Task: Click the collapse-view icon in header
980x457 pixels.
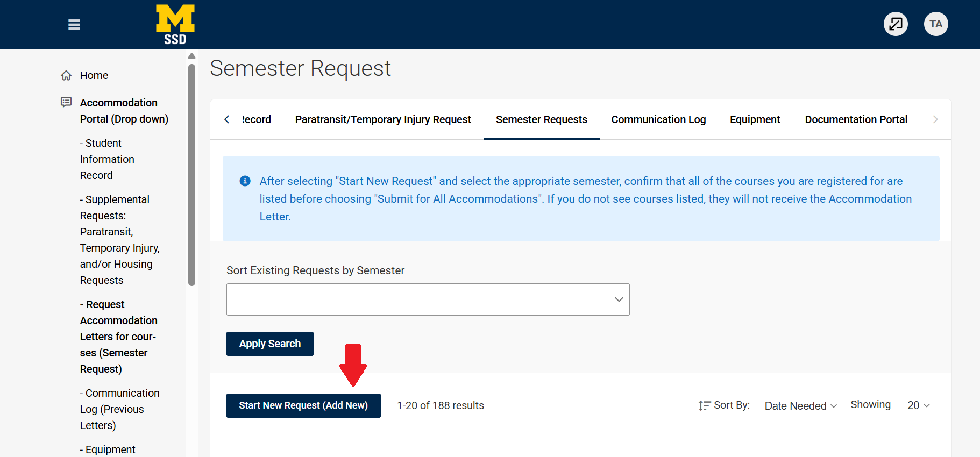Action: [x=896, y=24]
